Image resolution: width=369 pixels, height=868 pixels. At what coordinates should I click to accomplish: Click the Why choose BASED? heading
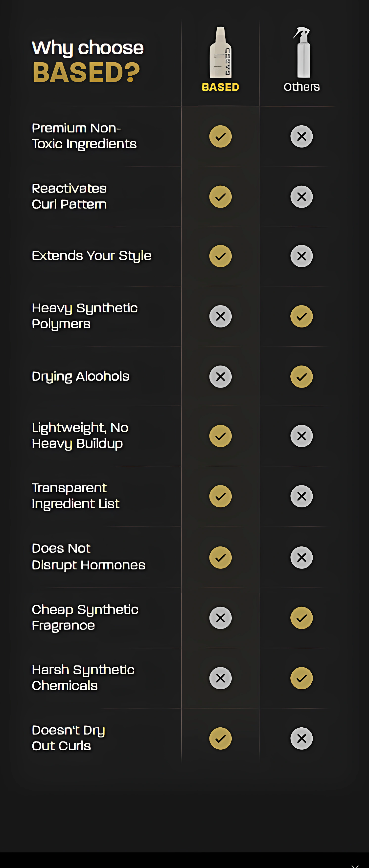[88, 61]
